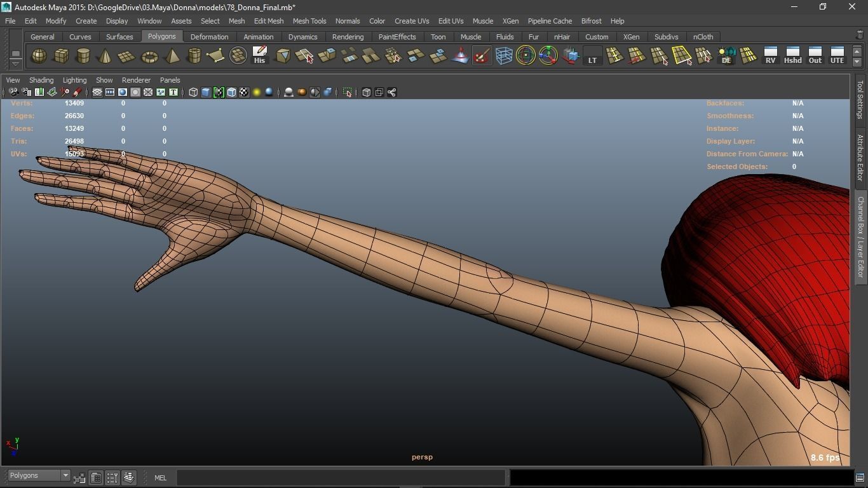Create a polygon pipe from the shelf
The height and width of the screenshot is (488, 868).
(194, 57)
